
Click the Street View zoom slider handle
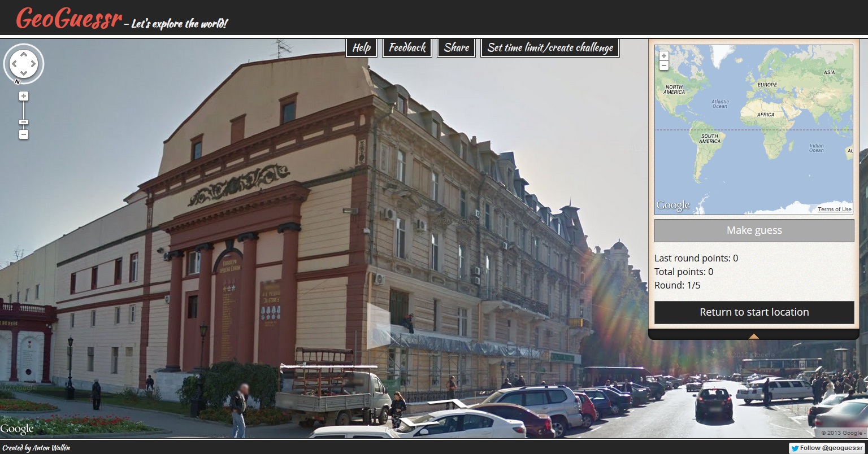coord(24,122)
